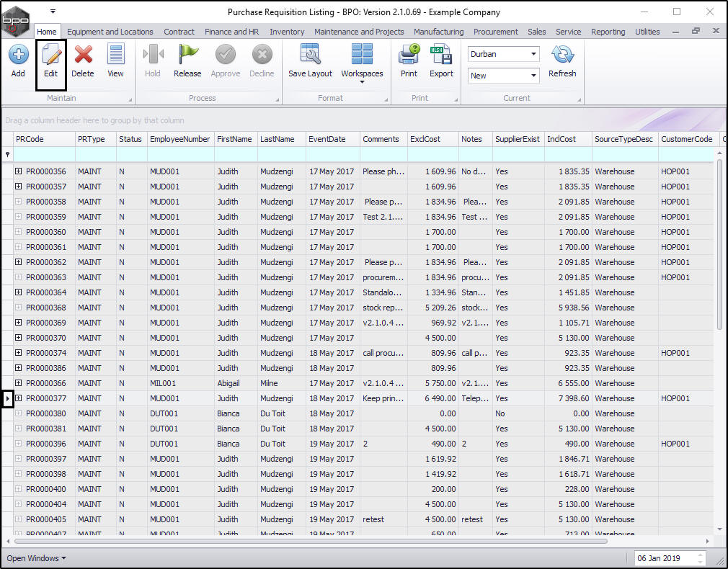Open the Utilities tab
The height and width of the screenshot is (569, 728).
coord(647,32)
